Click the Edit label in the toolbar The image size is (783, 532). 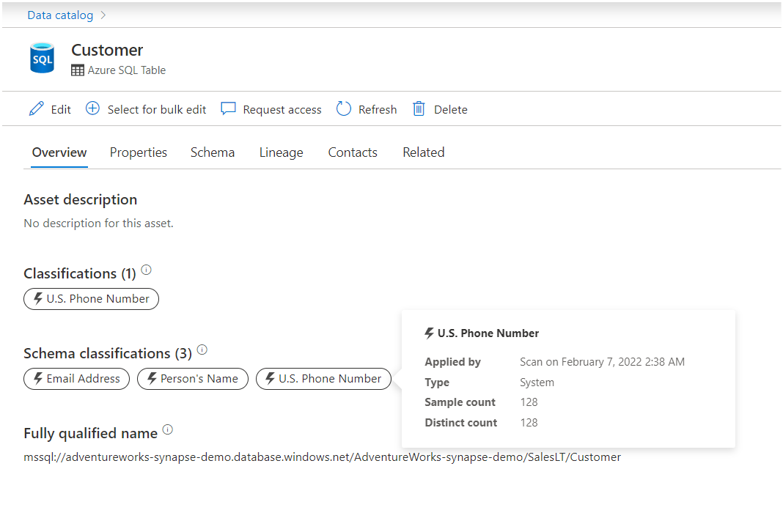(61, 109)
